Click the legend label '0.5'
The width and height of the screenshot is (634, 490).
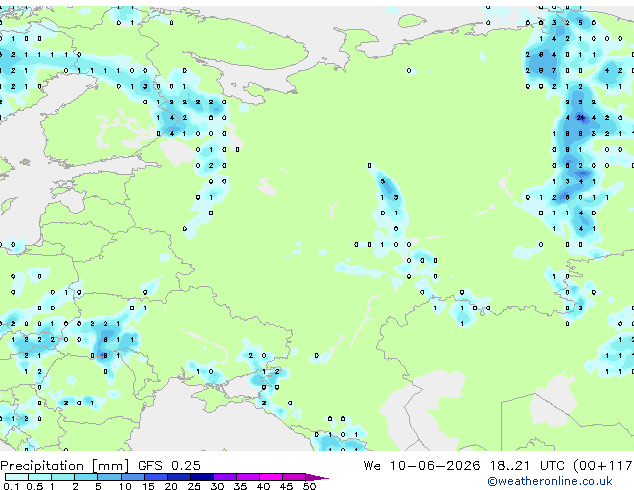tap(35, 486)
